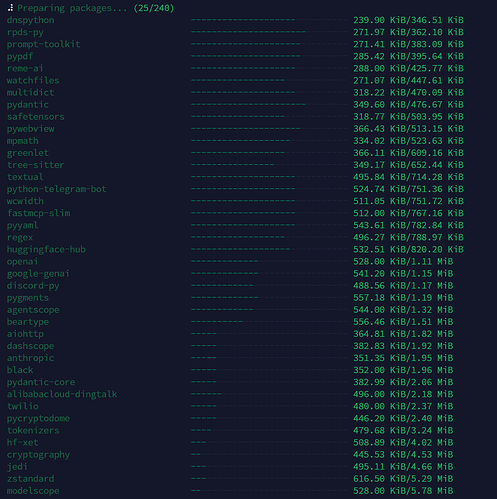Click the pycryptodome package name

pos(38,418)
